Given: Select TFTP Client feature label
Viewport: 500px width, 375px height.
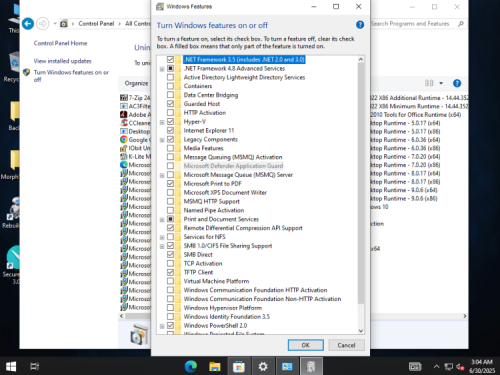Looking at the screenshot, I should pos(198,272).
